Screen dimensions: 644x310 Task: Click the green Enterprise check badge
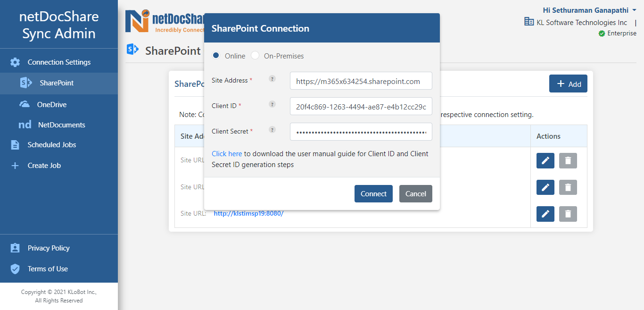(602, 34)
